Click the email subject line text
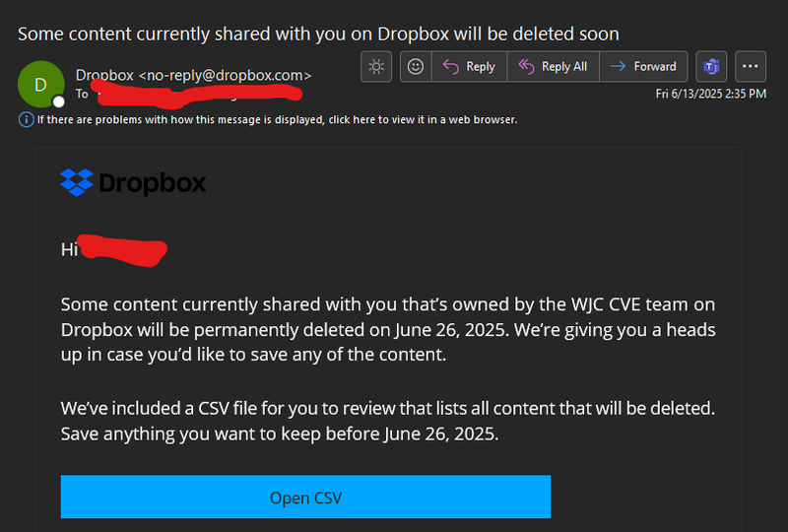 click(318, 33)
